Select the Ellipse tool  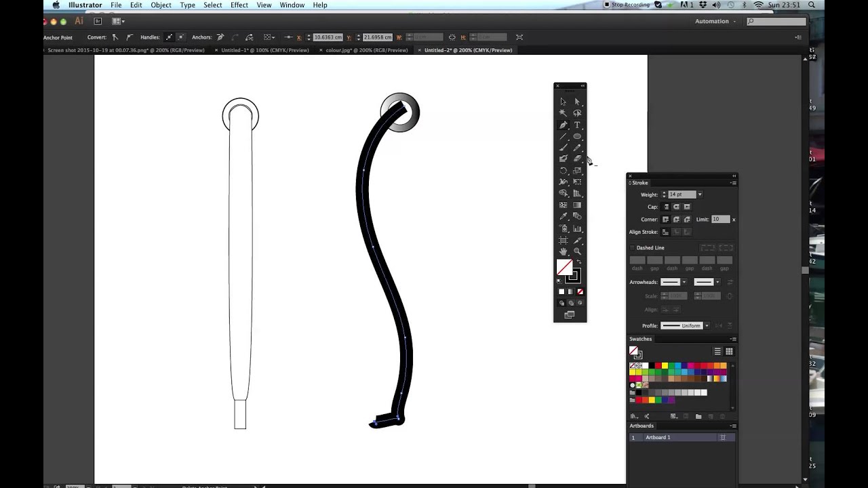[x=577, y=136]
